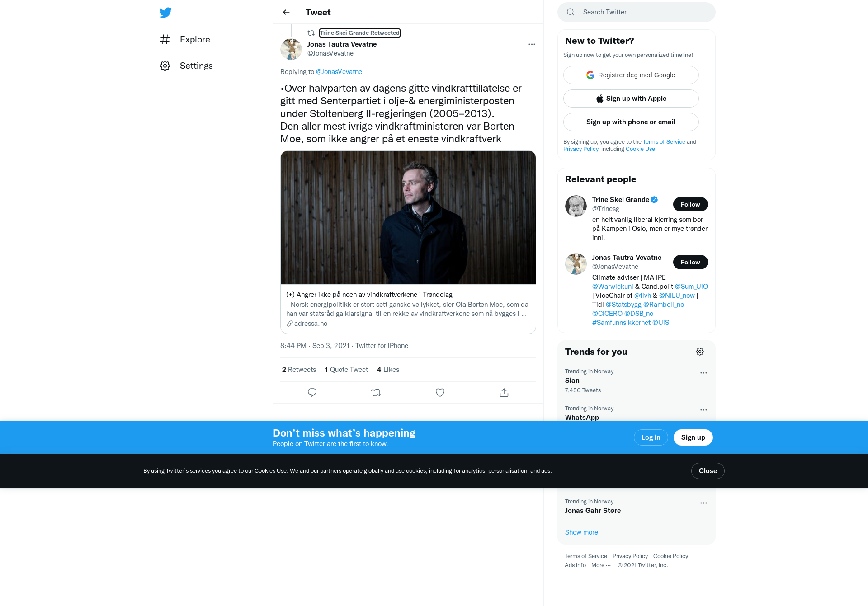Open the tweet's three-dot more menu

click(532, 44)
